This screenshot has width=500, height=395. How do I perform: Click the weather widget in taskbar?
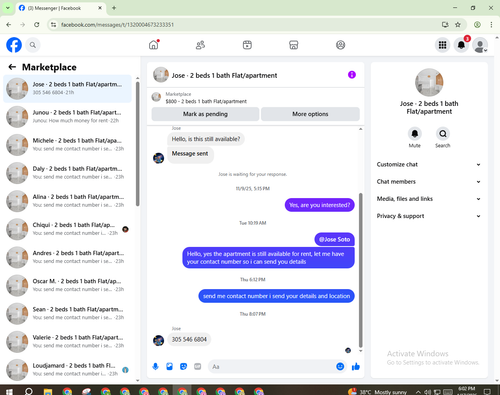click(377, 392)
